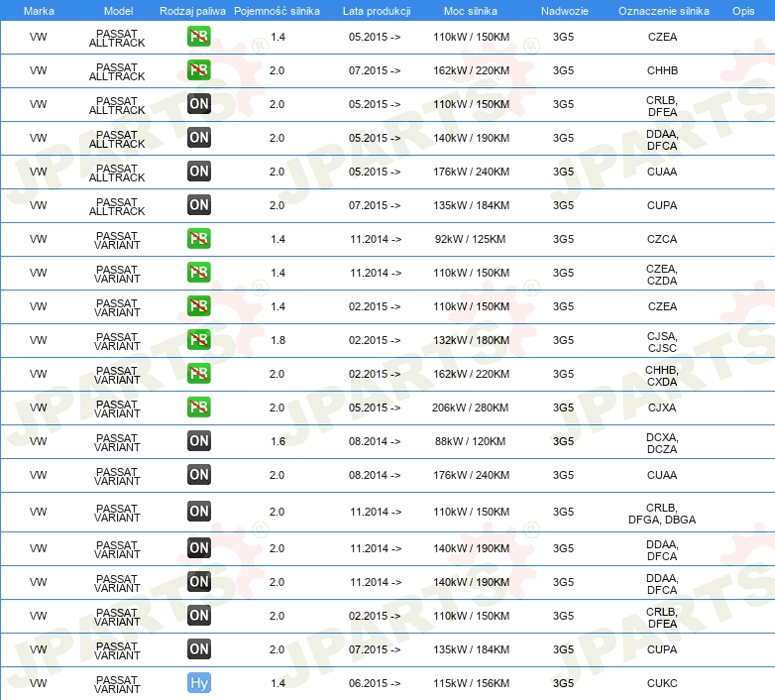Click the Marka column header
775x700 pixels.
(x=39, y=11)
